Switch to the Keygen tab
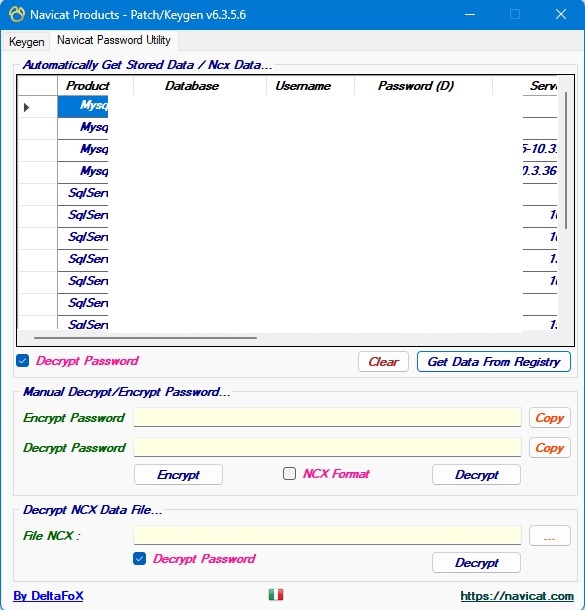Viewport: 585px width, 610px height. [x=26, y=42]
